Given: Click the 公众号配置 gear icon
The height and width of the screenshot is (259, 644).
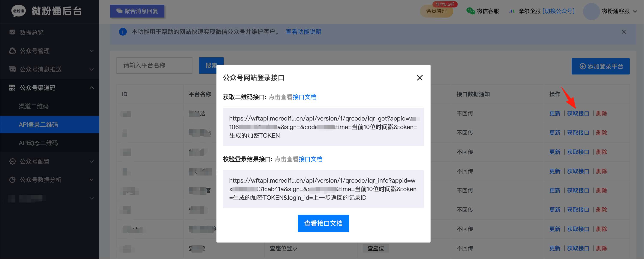Looking at the screenshot, I should coord(12,161).
